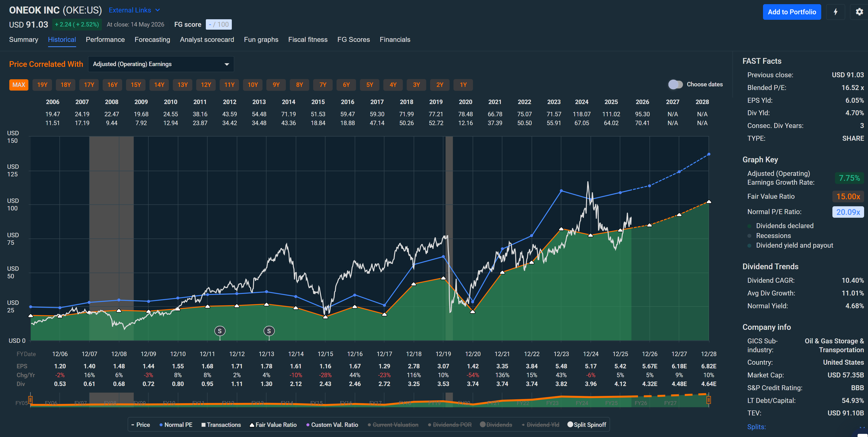Go to Analyst scorecard tab
This screenshot has width=868, height=437.
coord(207,40)
